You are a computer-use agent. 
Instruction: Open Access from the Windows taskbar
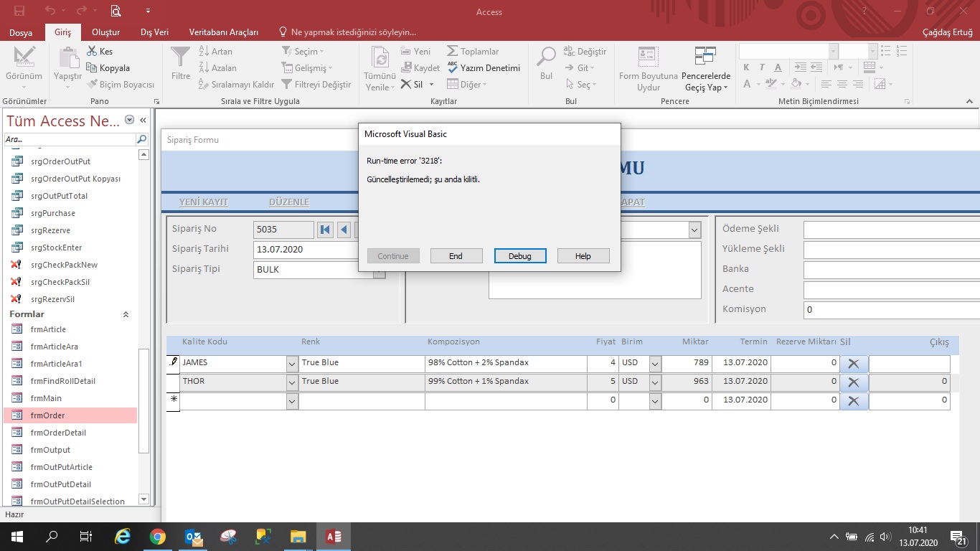pyautogui.click(x=333, y=537)
